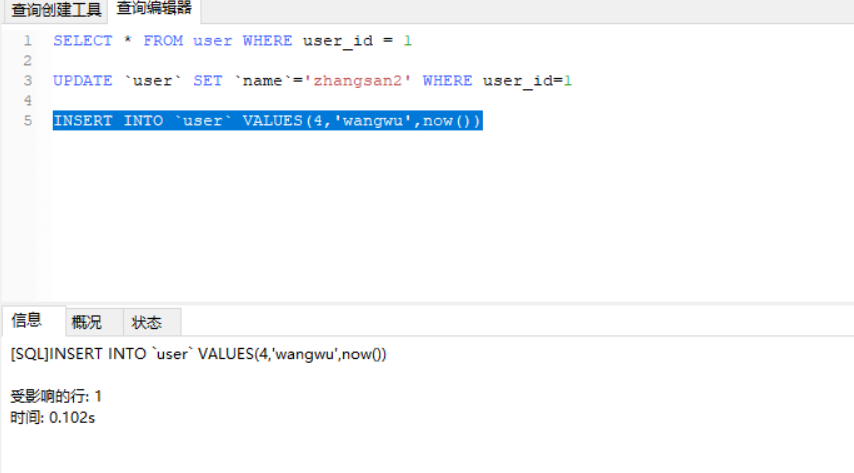Image resolution: width=854 pixels, height=473 pixels.
Task: Click line number 1 in gutter
Action: point(28,41)
